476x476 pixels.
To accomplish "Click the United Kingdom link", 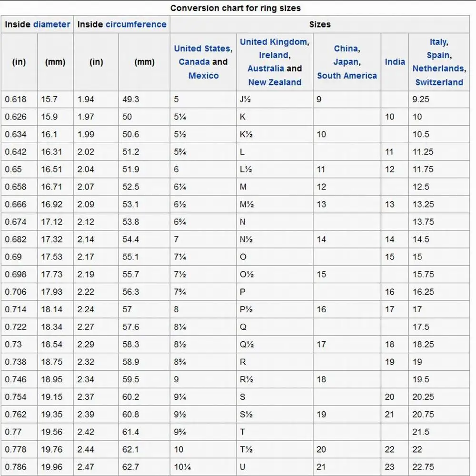I will 274,42.
